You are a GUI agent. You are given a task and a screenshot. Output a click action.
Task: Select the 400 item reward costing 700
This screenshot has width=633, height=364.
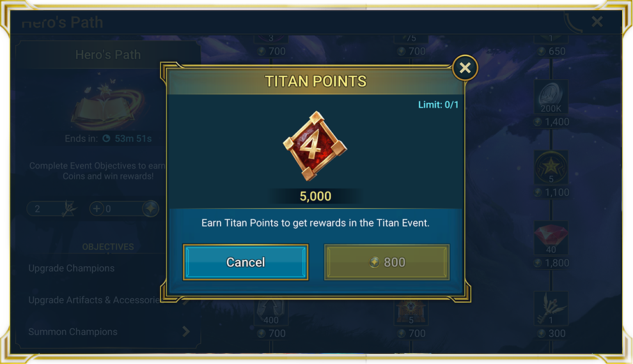click(271, 312)
